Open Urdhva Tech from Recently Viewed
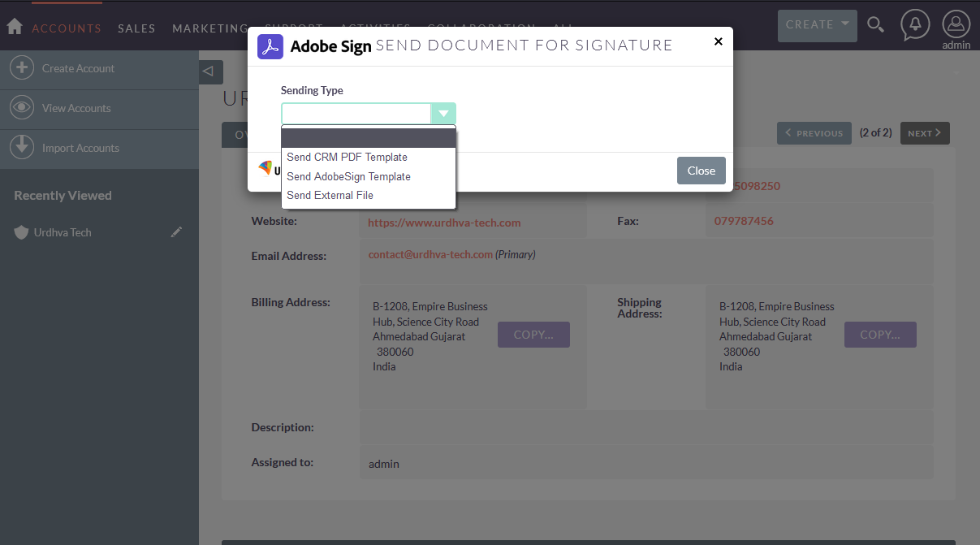Screen dimensions: 980x545 pos(63,232)
